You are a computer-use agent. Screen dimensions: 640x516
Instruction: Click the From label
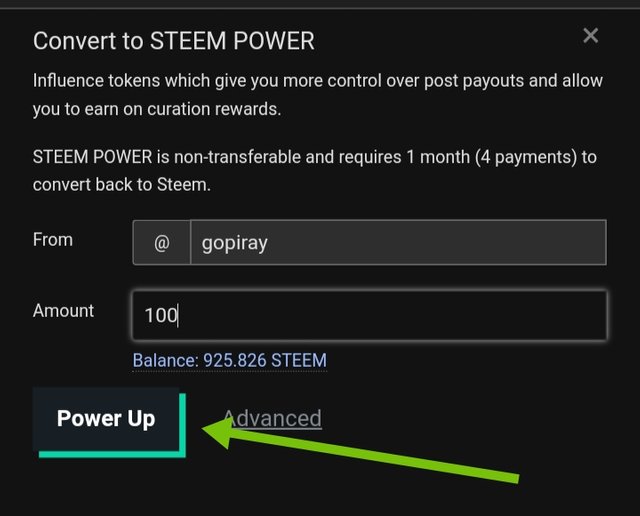pyautogui.click(x=53, y=240)
